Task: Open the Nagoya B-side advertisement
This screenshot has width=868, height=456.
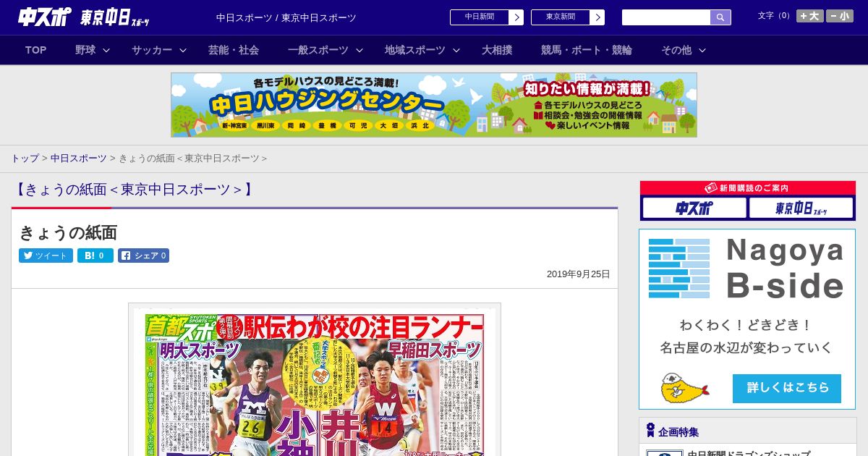Action: [747, 319]
